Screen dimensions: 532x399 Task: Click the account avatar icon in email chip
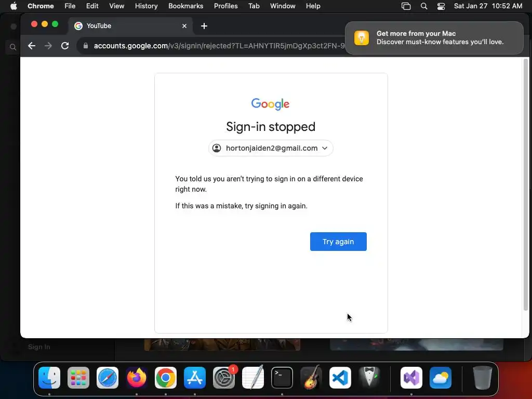coord(217,148)
